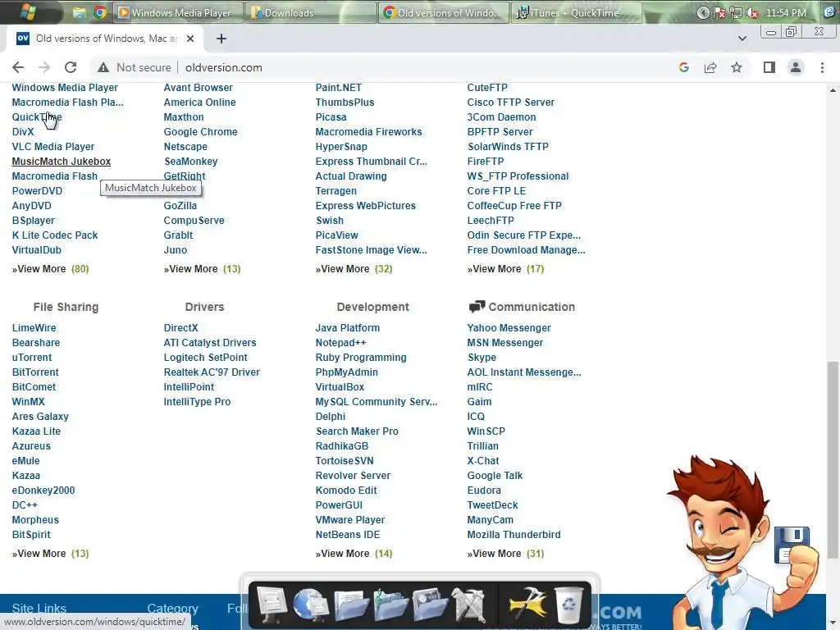Viewport: 840px width, 630px height.
Task: Open the pictures folder icon in the dock
Action: coord(430,605)
